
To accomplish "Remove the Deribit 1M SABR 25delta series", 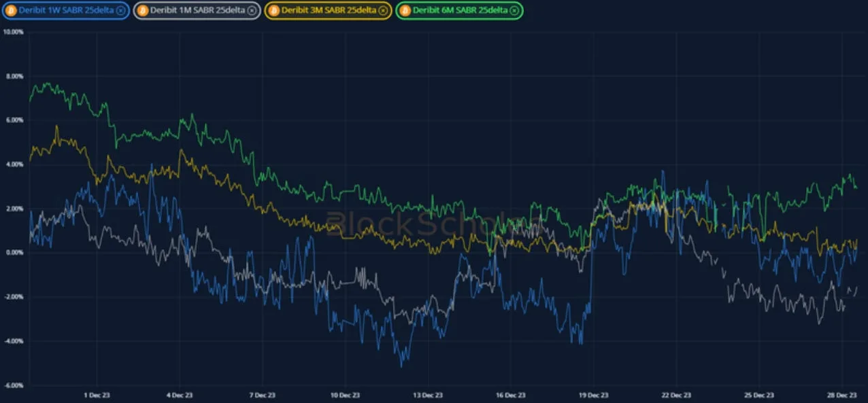I will pyautogui.click(x=252, y=10).
